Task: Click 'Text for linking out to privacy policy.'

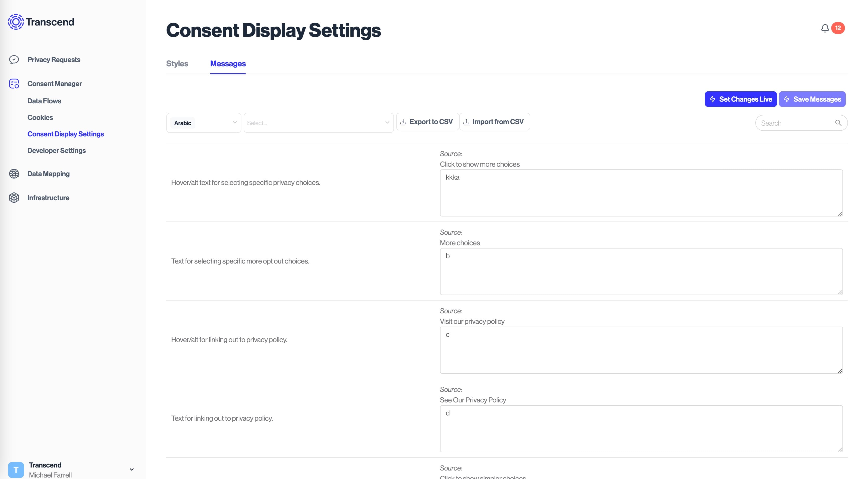Action: pyautogui.click(x=222, y=418)
